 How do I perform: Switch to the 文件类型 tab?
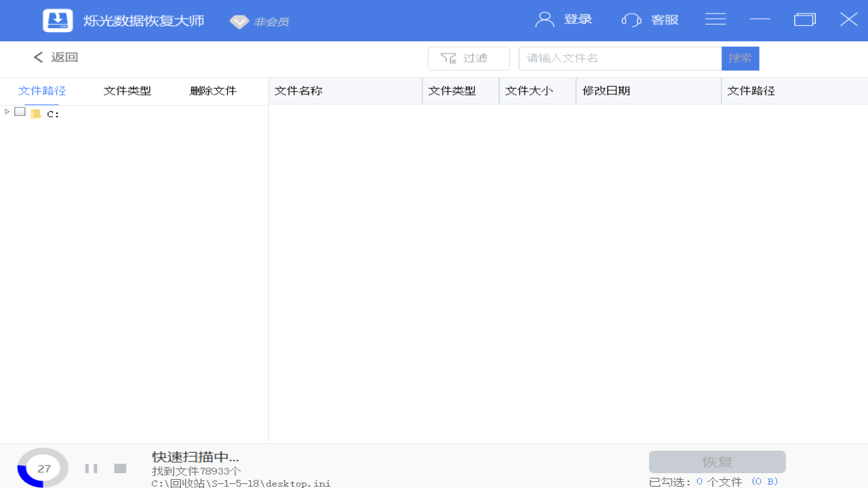[127, 89]
